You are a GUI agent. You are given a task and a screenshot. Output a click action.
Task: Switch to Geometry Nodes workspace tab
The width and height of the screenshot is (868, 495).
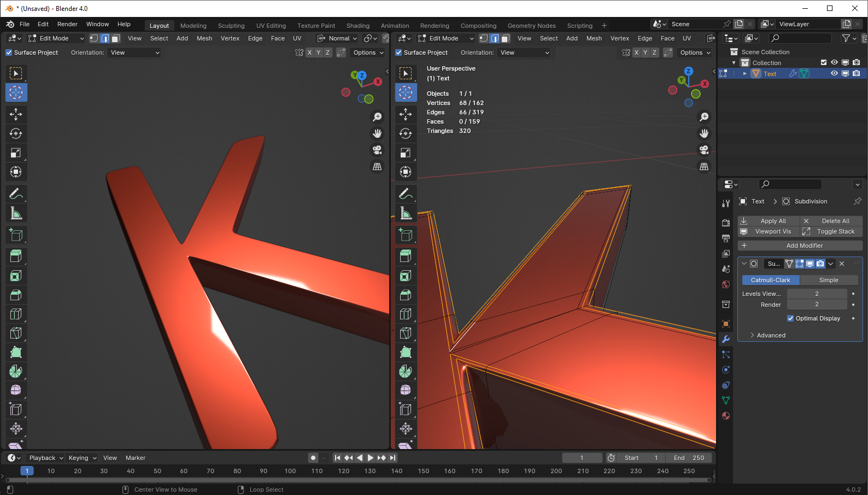pos(532,26)
